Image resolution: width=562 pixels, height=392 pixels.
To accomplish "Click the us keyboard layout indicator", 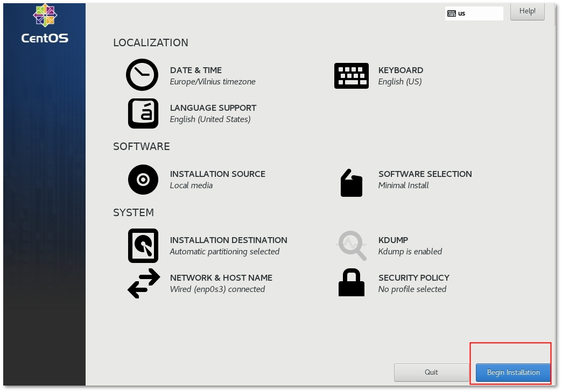I will (x=474, y=13).
